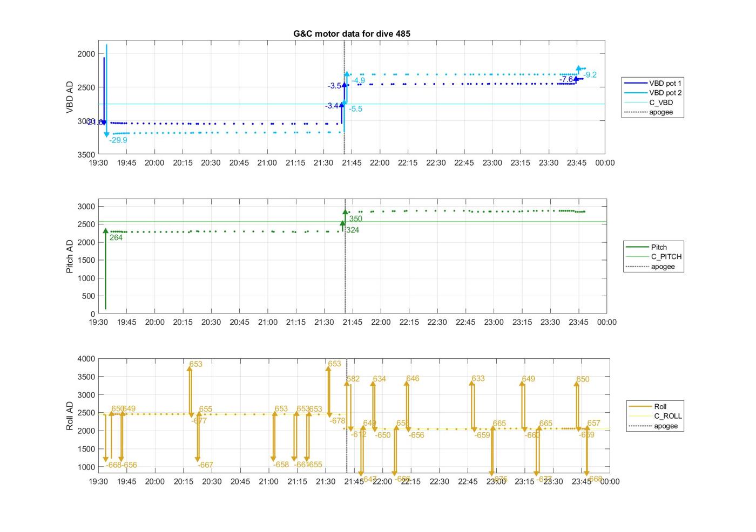
Task: Click the '646' annotation in the Roll plot
Action: (x=413, y=378)
